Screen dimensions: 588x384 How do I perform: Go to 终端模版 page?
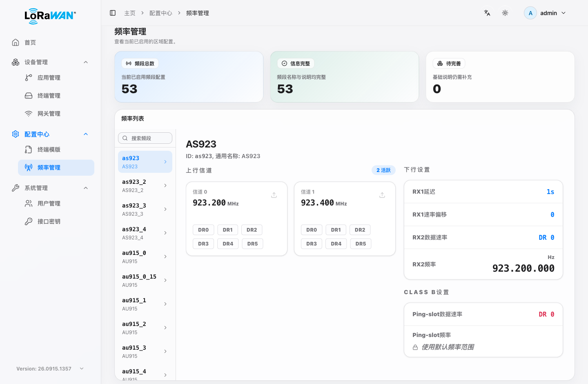[x=56, y=150]
